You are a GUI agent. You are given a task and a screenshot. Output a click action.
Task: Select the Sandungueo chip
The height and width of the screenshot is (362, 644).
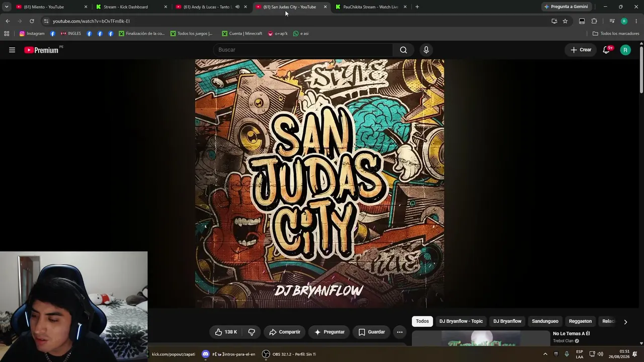pos(545,321)
